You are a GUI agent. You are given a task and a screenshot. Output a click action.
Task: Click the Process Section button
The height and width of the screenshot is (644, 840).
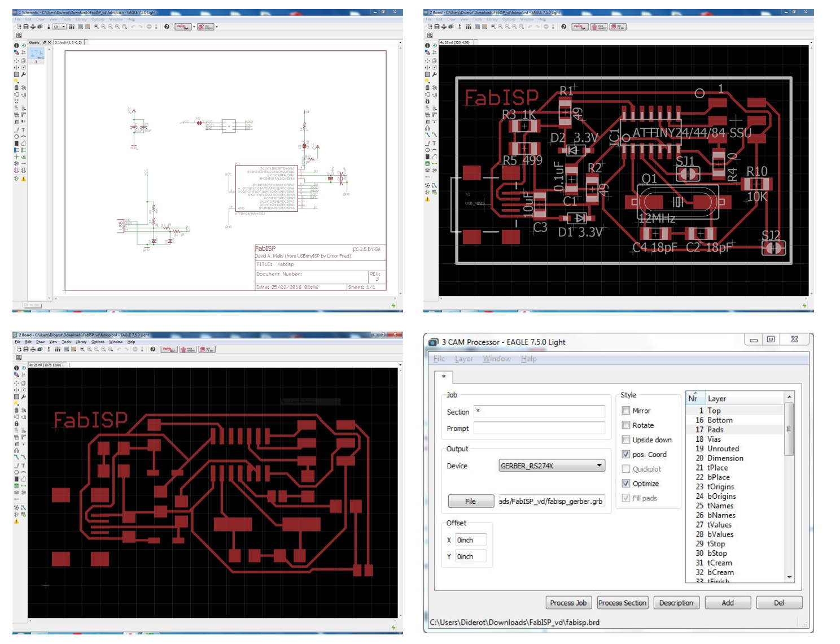tap(622, 603)
